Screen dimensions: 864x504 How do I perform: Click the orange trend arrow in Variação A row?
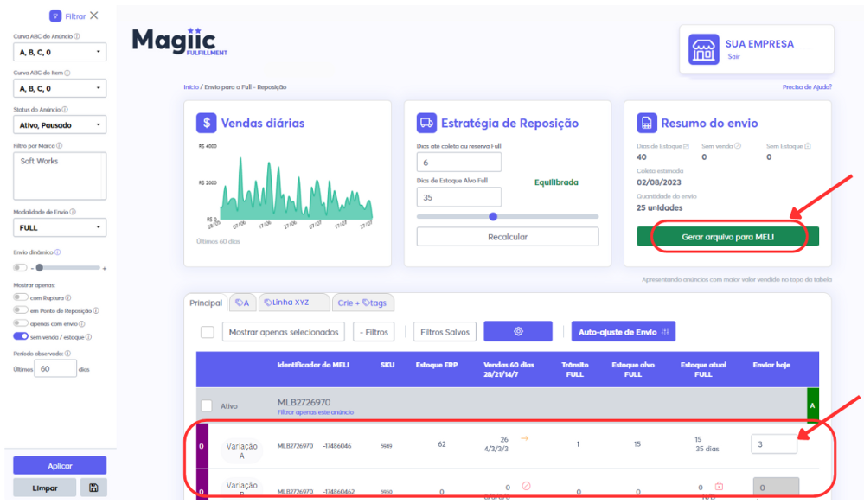pos(525,438)
